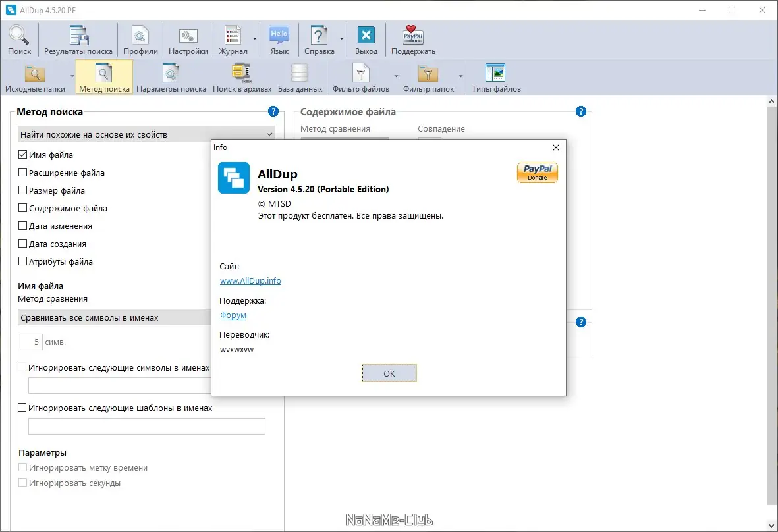Click the ignored name patterns text field
Image resolution: width=778 pixels, height=532 pixels.
point(146,427)
